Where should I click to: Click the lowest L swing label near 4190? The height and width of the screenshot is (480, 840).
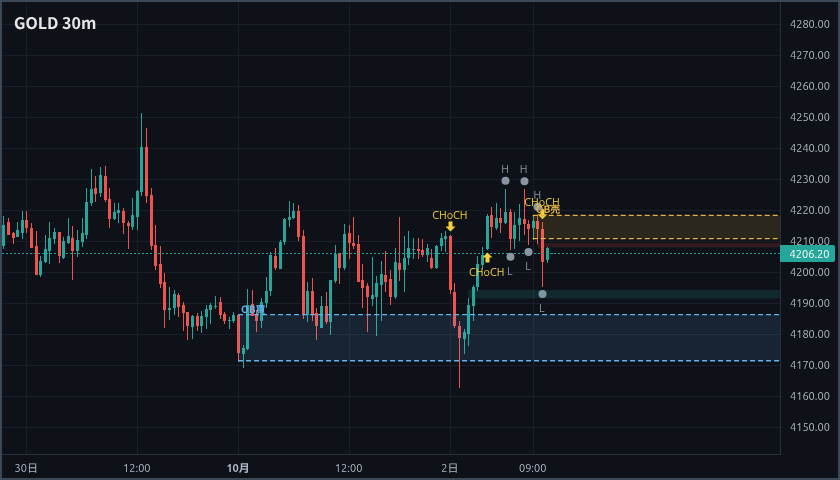[x=542, y=308]
